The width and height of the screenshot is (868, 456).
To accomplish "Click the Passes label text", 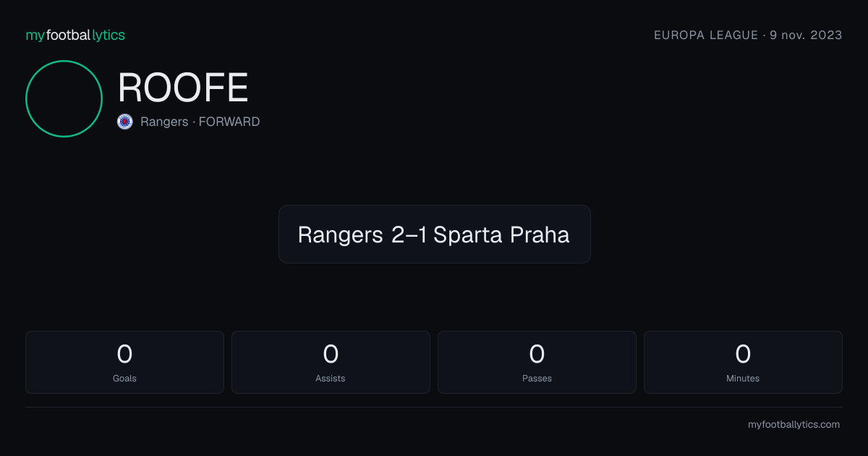I will [537, 379].
